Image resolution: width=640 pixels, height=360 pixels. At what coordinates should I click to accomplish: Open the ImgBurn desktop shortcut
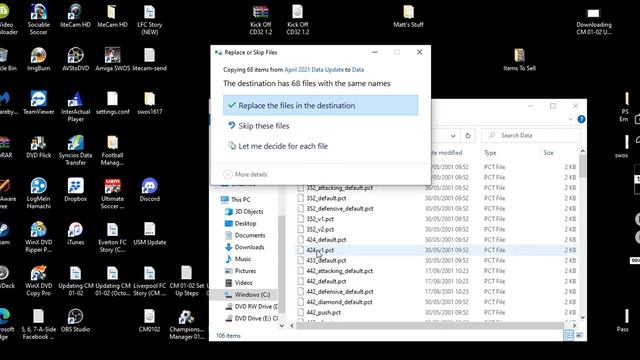coord(38,59)
